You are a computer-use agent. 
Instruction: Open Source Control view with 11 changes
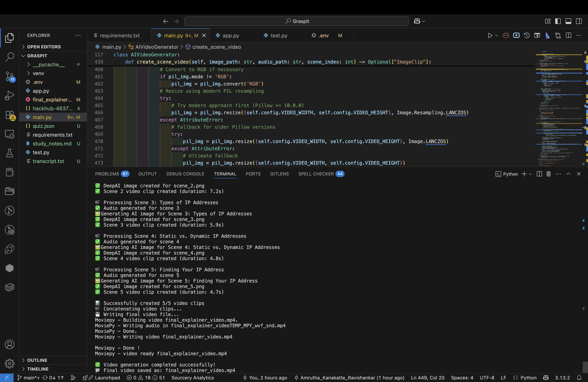[x=9, y=76]
